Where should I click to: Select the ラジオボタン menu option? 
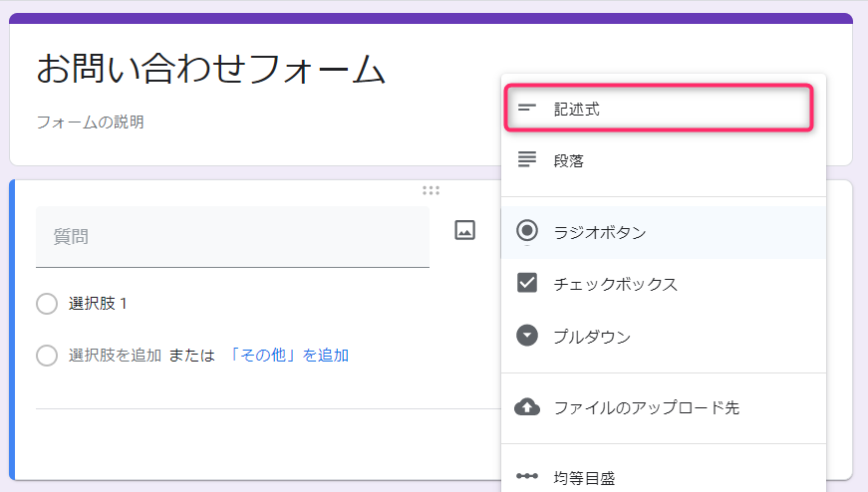coord(663,232)
